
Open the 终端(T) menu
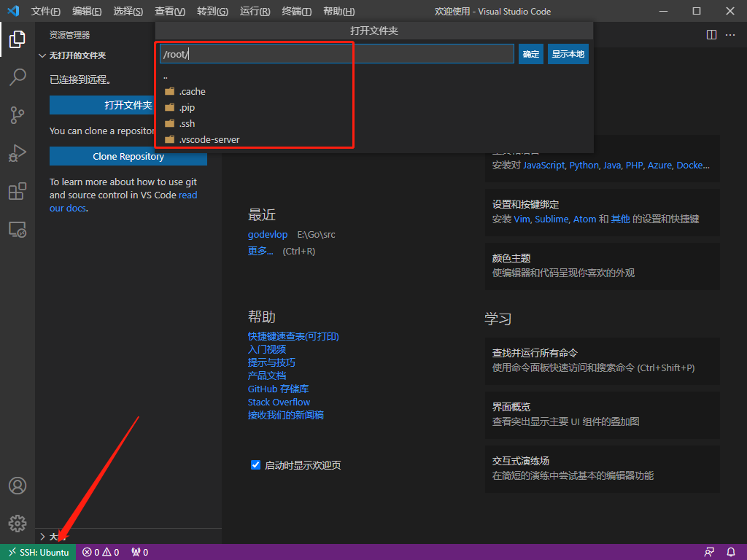[297, 11]
